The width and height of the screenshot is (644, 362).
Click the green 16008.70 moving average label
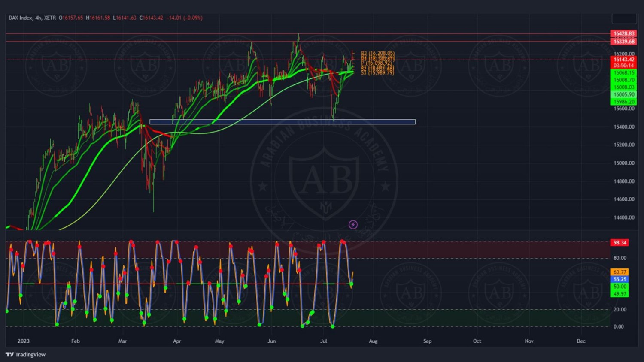click(x=623, y=80)
